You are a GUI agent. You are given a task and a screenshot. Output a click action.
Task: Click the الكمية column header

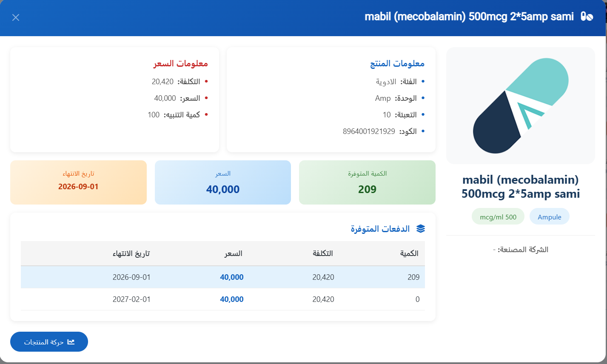point(409,253)
